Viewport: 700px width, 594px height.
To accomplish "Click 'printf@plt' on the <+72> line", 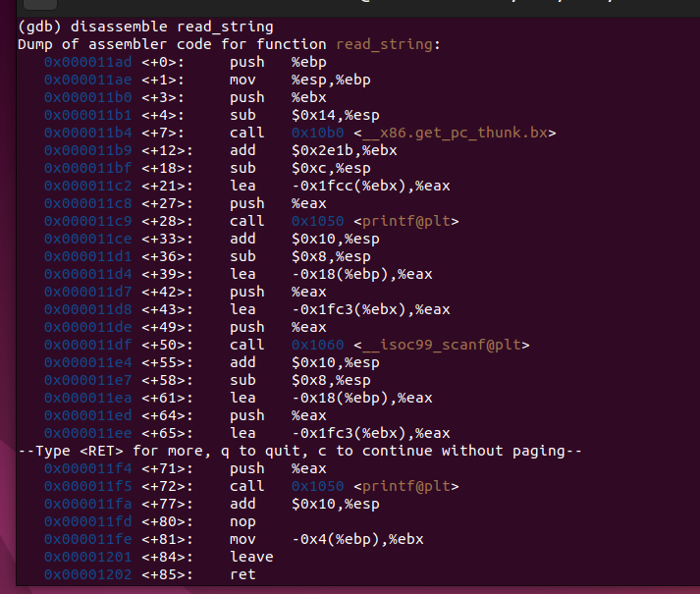I will pos(406,486).
